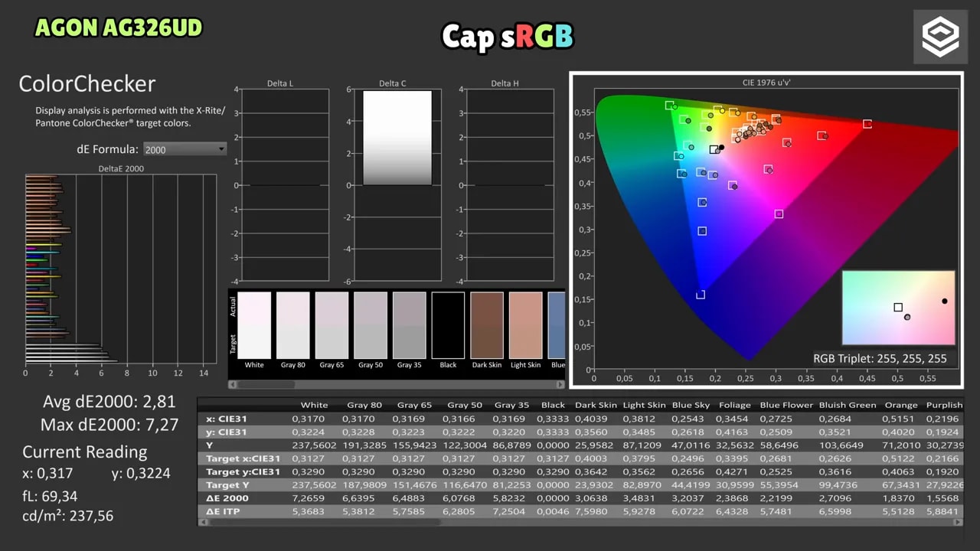Click the Orange column header

tap(900, 406)
